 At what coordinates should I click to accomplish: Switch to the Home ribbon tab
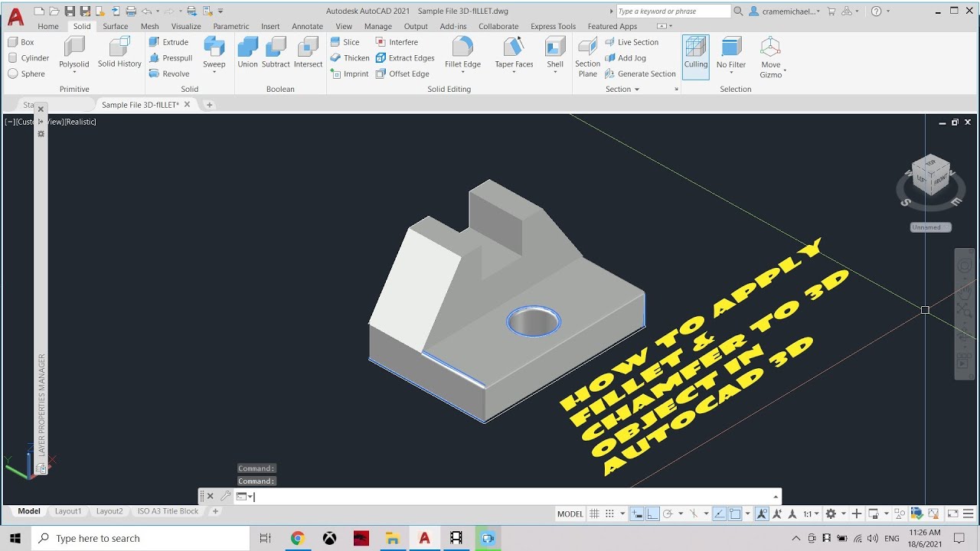tap(48, 26)
